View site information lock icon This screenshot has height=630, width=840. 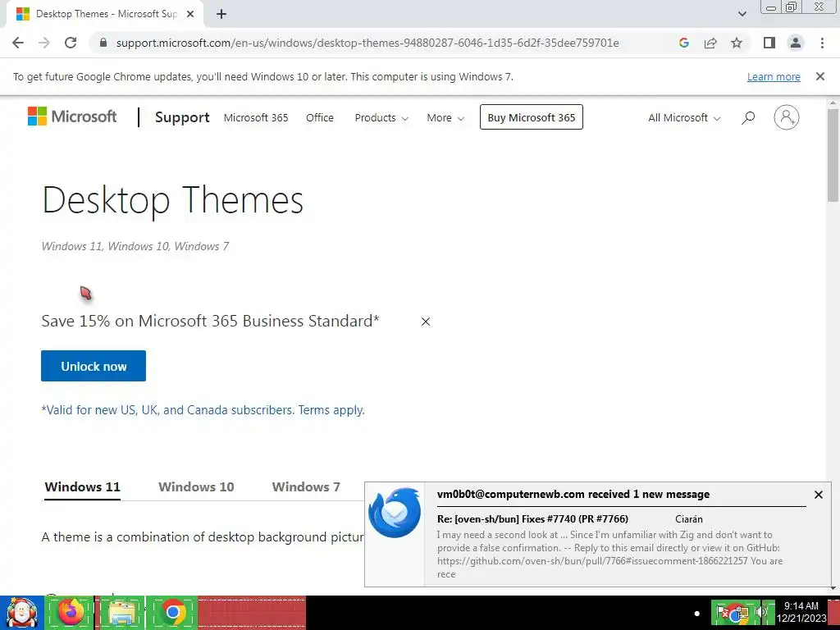tap(103, 43)
